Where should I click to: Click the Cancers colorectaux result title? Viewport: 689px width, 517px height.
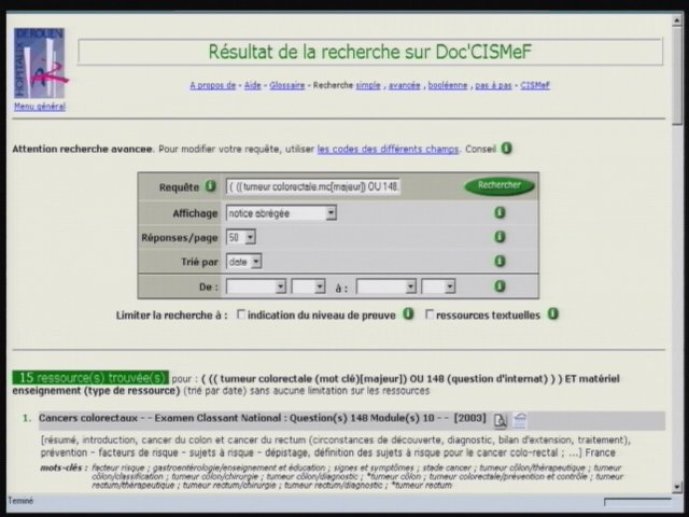[262, 418]
